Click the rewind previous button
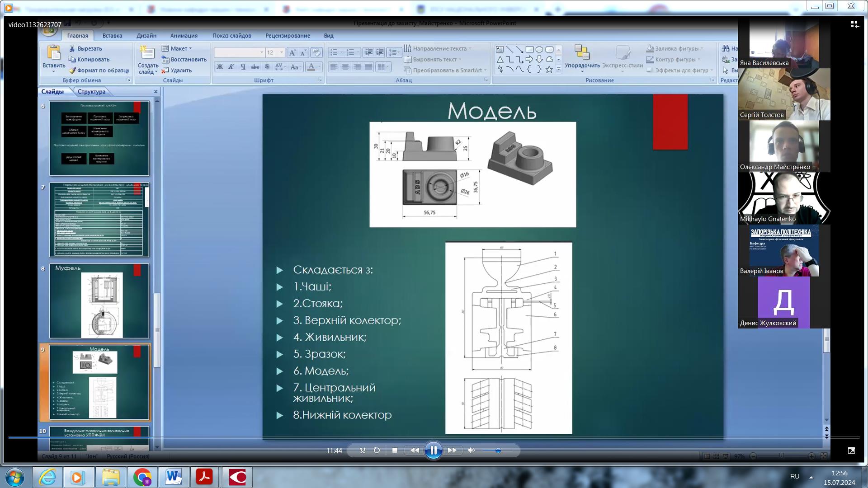This screenshot has width=868, height=488. [x=414, y=450]
